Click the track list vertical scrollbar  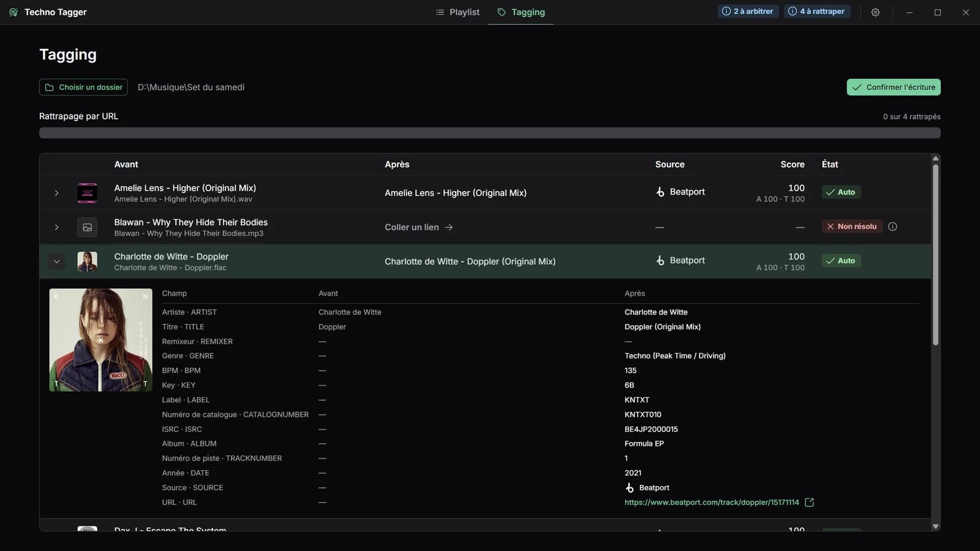(935, 255)
